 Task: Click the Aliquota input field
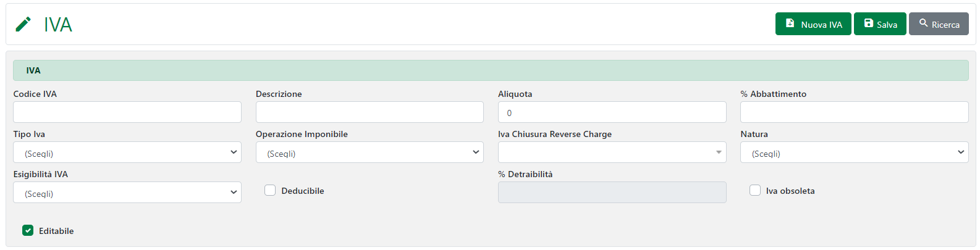(x=611, y=112)
